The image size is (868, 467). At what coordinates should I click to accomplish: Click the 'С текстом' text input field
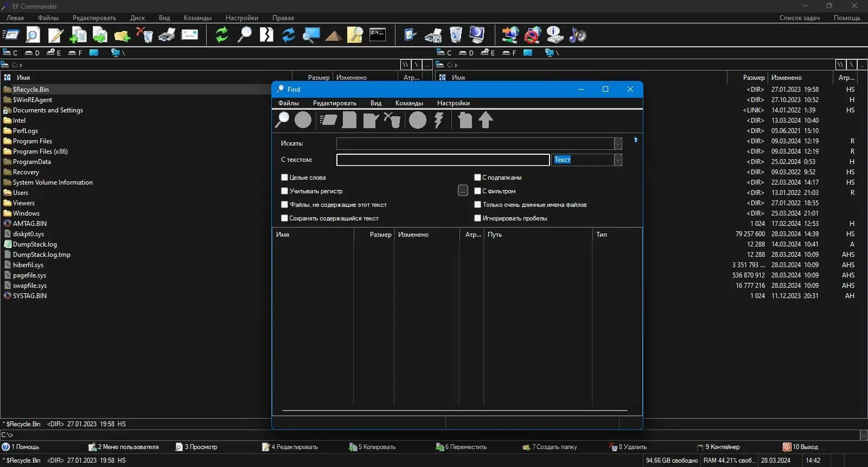tap(443, 160)
